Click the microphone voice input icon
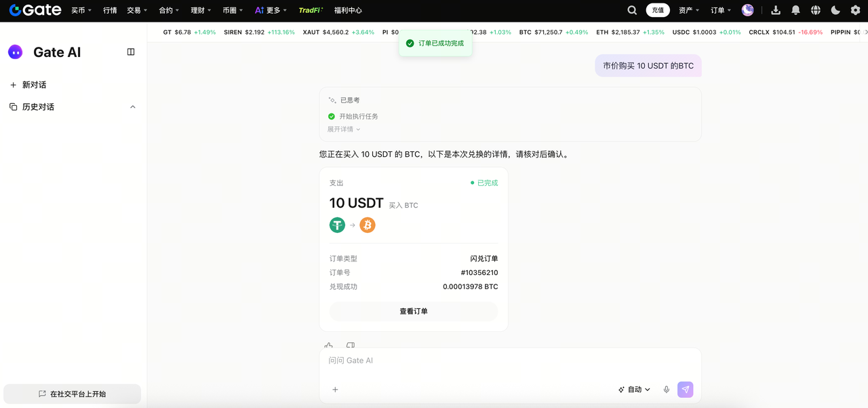The height and width of the screenshot is (408, 868). point(667,390)
